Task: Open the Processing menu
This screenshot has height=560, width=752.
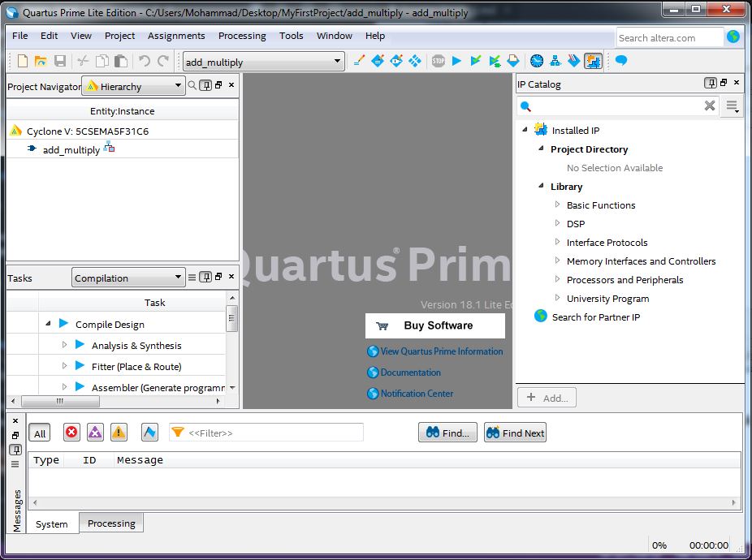Action: tap(242, 36)
